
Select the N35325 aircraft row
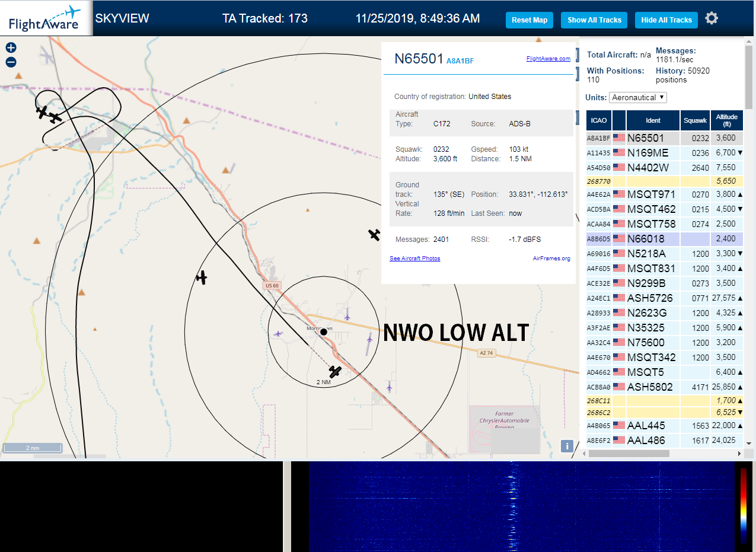click(665, 328)
